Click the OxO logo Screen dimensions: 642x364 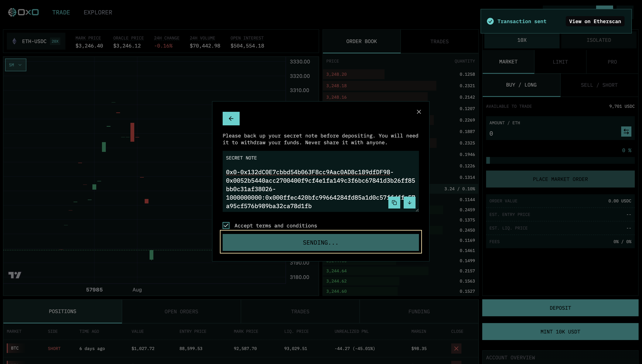click(x=23, y=12)
